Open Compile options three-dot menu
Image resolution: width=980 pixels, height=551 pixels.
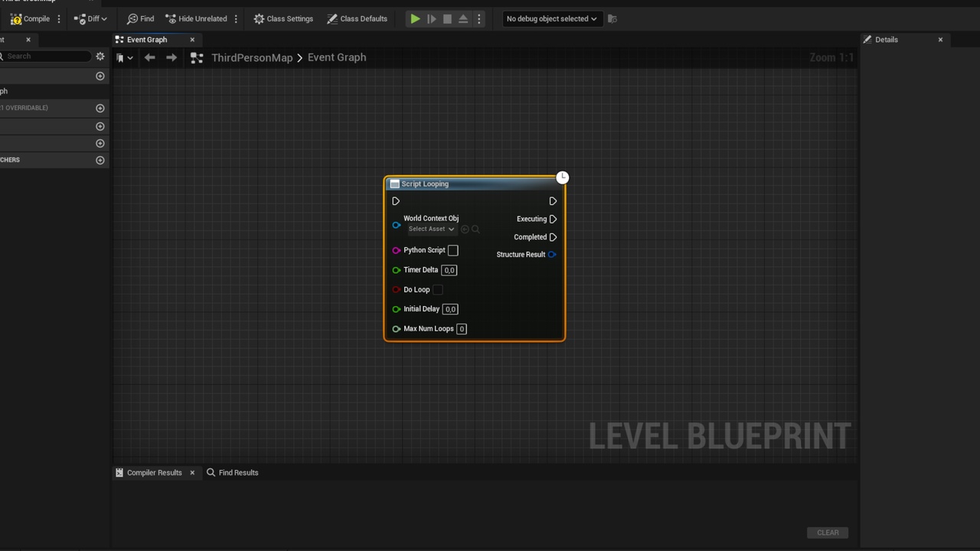point(59,18)
